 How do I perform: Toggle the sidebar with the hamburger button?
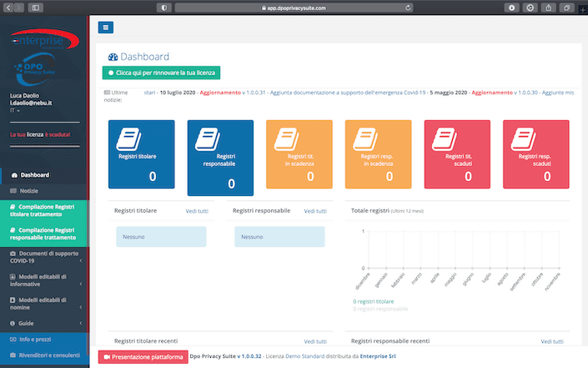click(x=106, y=28)
